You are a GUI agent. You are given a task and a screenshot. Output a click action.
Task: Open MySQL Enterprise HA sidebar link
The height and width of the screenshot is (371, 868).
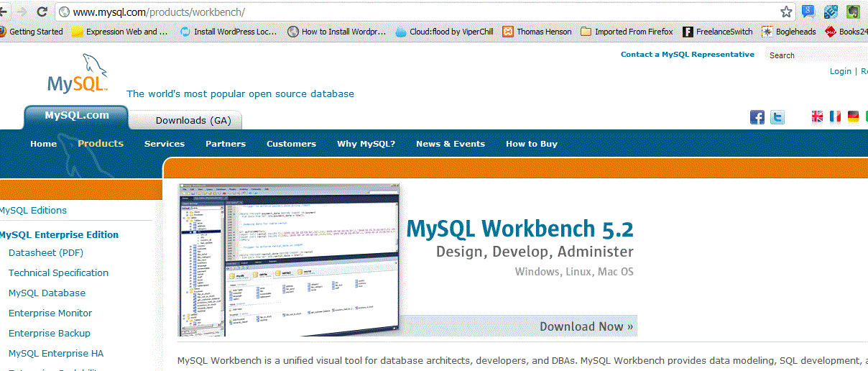click(56, 353)
